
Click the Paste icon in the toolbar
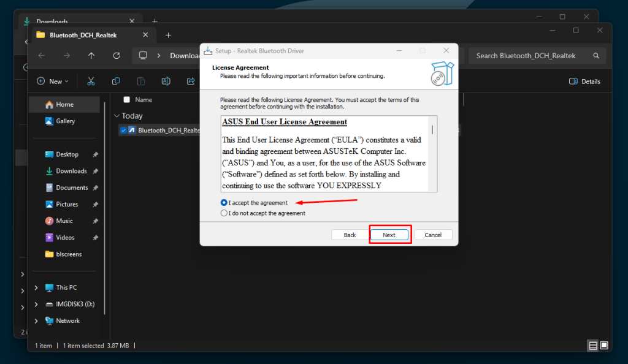tap(140, 81)
